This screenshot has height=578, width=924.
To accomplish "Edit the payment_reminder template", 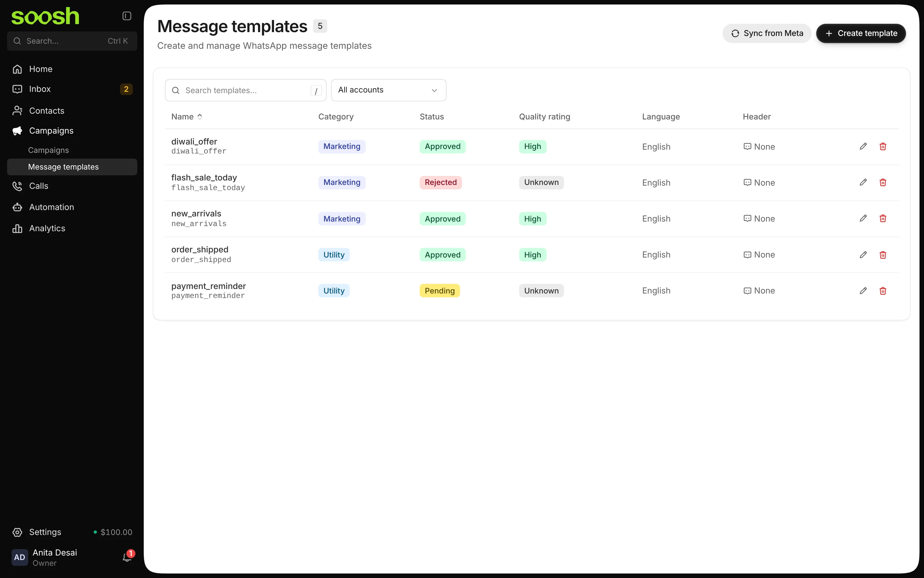I will 863,291.
